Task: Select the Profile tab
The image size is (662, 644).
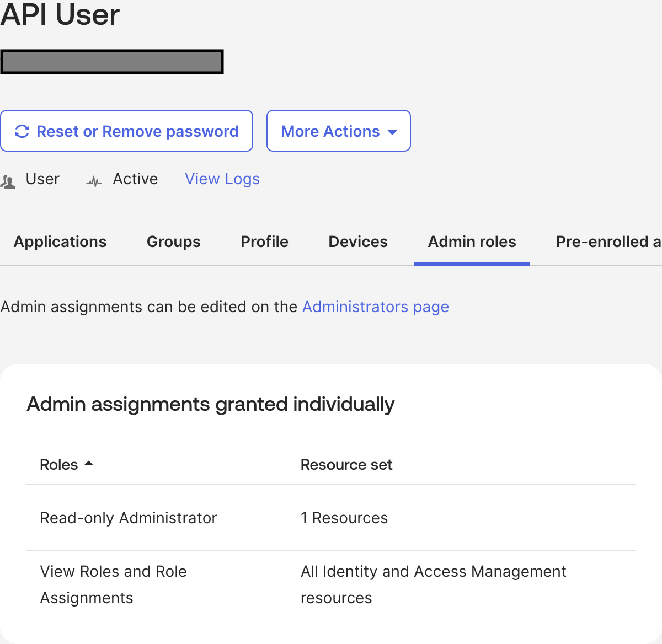Action: click(264, 241)
